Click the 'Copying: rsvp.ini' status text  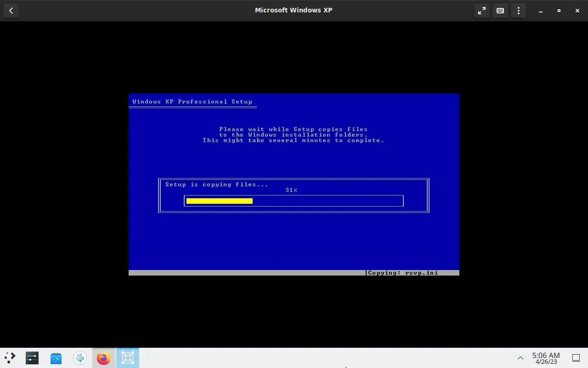(x=403, y=273)
